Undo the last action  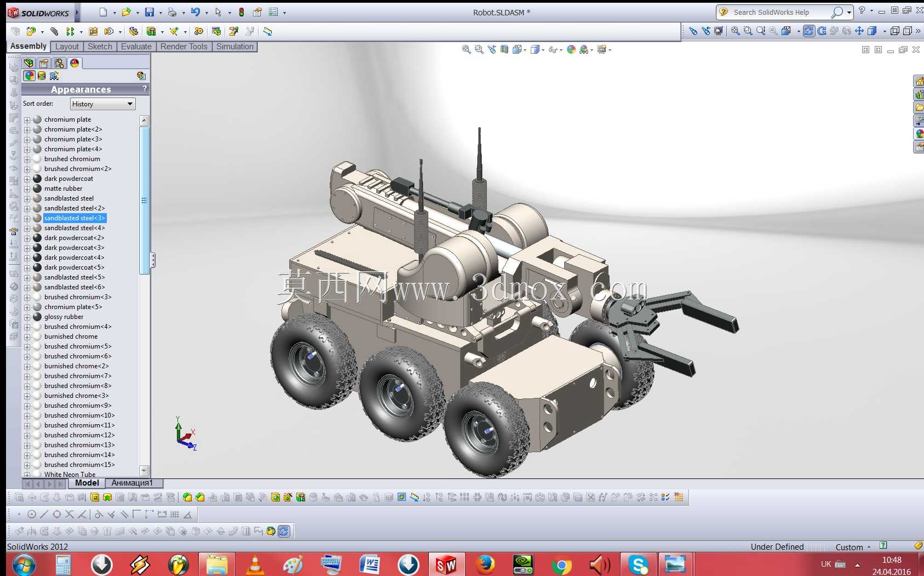pos(195,12)
